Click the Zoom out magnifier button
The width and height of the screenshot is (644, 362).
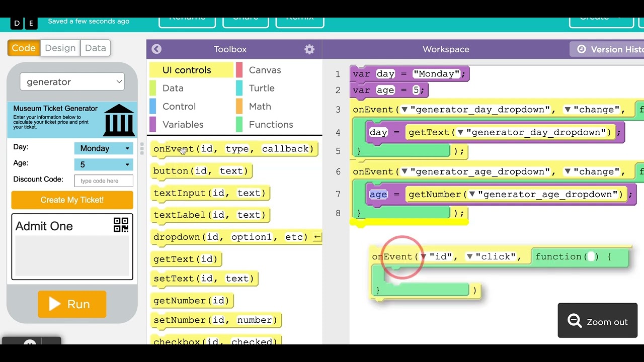click(598, 322)
